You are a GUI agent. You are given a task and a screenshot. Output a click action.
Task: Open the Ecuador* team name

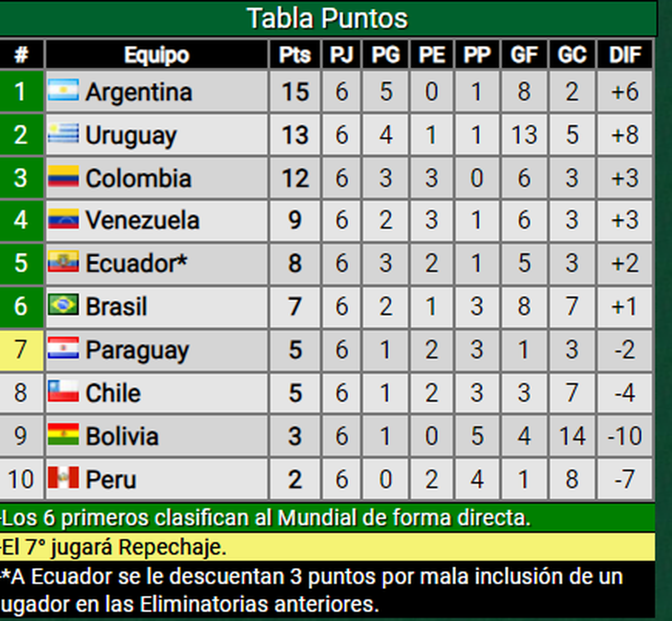pyautogui.click(x=136, y=263)
